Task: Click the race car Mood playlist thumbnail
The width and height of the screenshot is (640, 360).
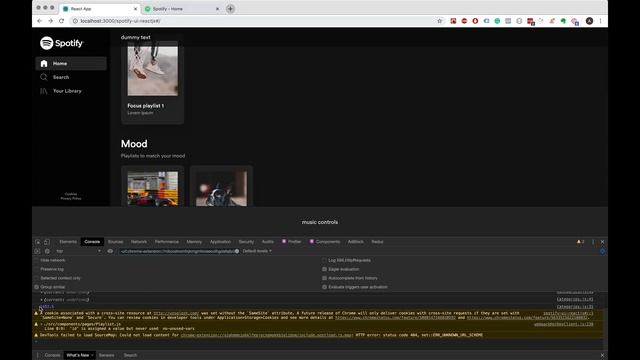Action: coord(153,189)
